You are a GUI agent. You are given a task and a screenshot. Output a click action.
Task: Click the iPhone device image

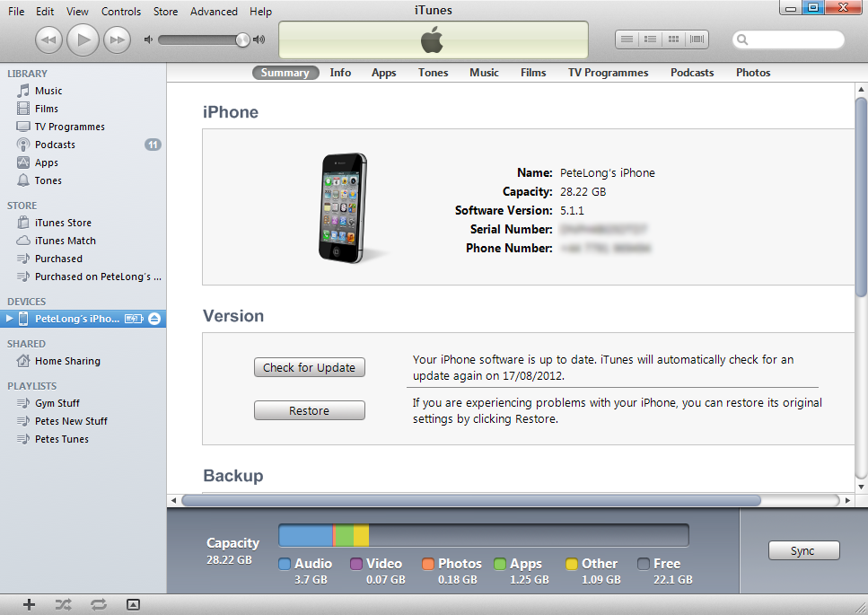(344, 207)
